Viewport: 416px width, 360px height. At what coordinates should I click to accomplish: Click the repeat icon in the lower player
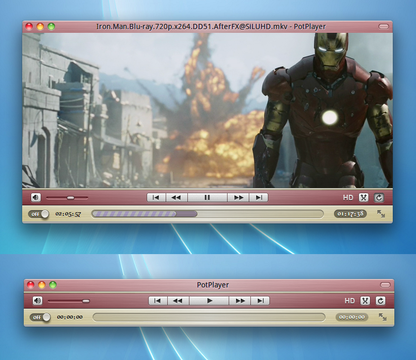click(x=380, y=301)
